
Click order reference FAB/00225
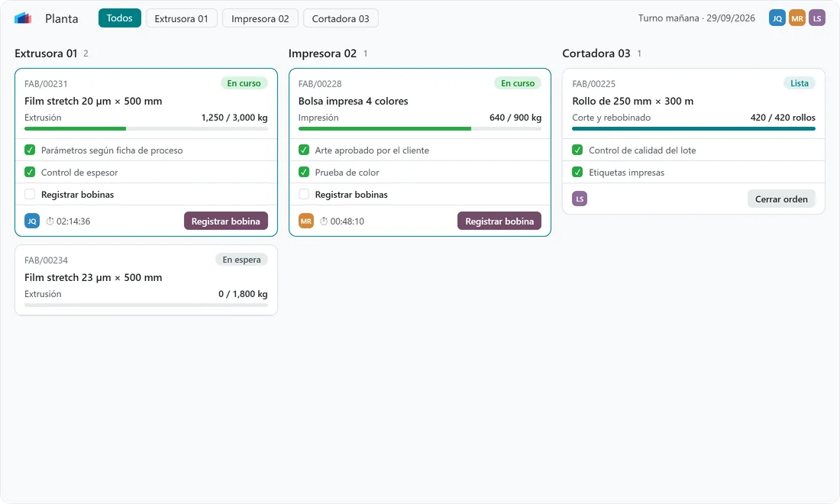tap(593, 83)
